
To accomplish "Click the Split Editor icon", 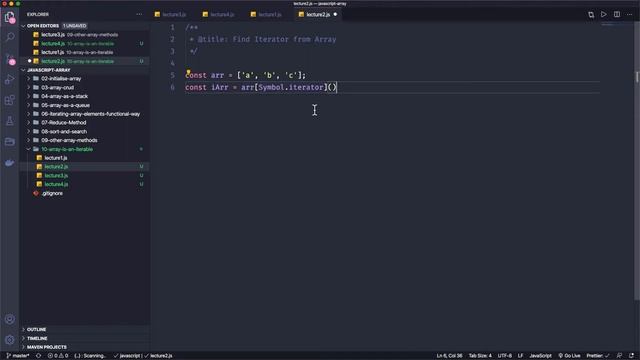I will click(x=617, y=14).
